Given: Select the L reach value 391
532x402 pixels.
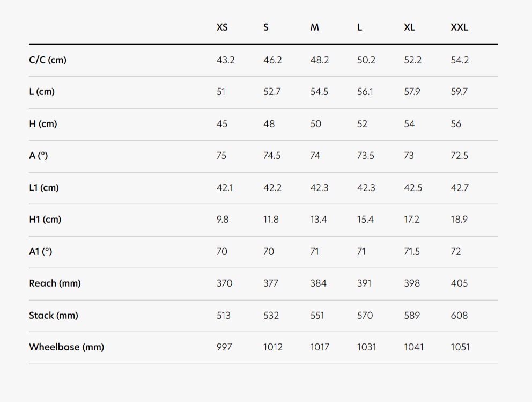Looking at the screenshot, I should tap(364, 283).
